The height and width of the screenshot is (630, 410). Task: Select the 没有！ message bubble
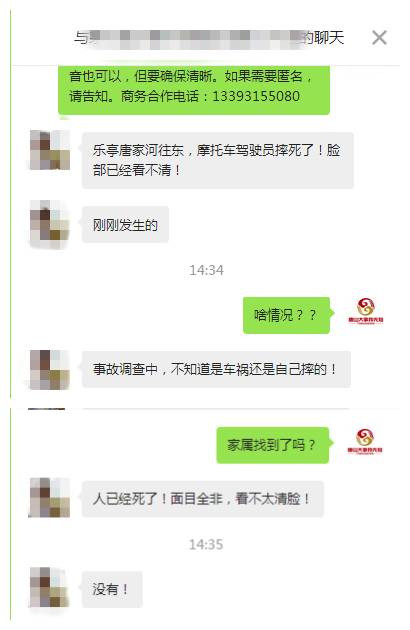click(x=112, y=589)
